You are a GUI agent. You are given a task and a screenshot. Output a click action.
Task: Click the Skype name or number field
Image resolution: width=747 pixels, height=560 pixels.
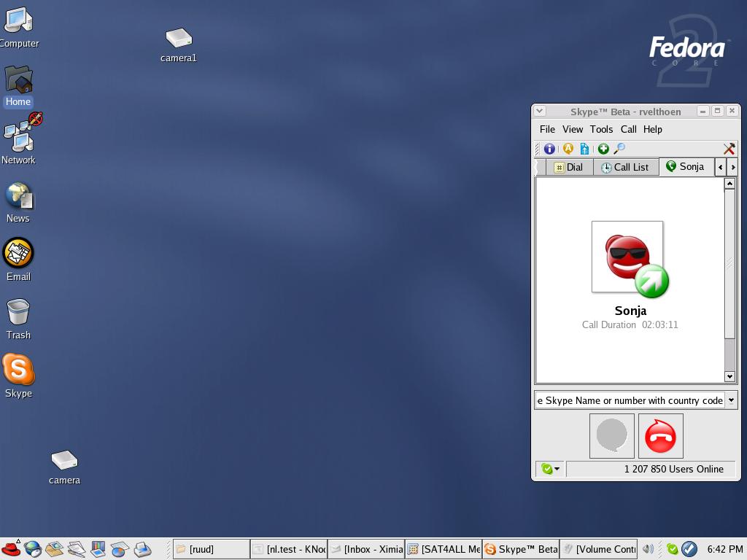(x=630, y=400)
